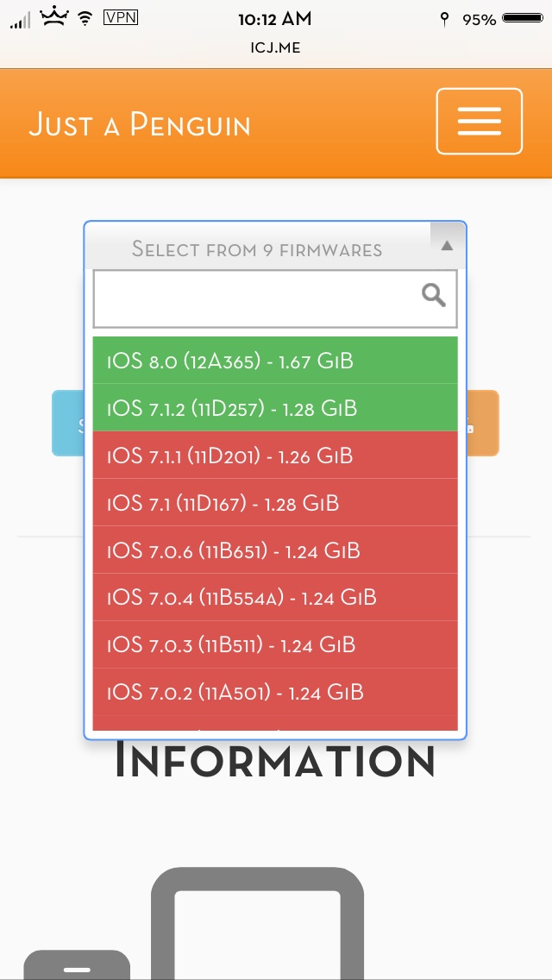Select iOS 7.0.2 (11A501) entry
Image resolution: width=552 pixels, height=980 pixels.
coord(275,693)
